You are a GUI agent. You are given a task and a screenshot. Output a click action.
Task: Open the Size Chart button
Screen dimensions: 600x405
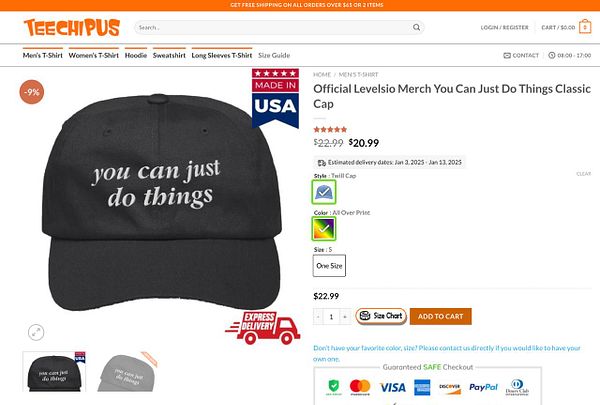click(381, 316)
